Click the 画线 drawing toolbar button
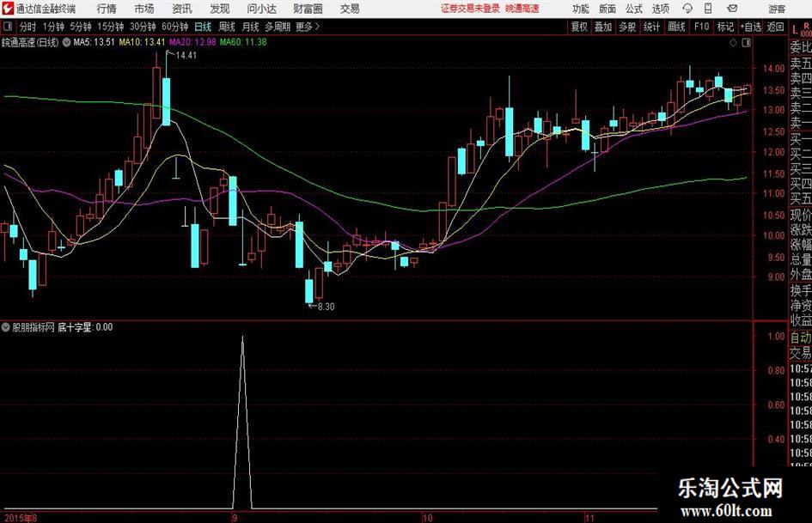 [676, 27]
